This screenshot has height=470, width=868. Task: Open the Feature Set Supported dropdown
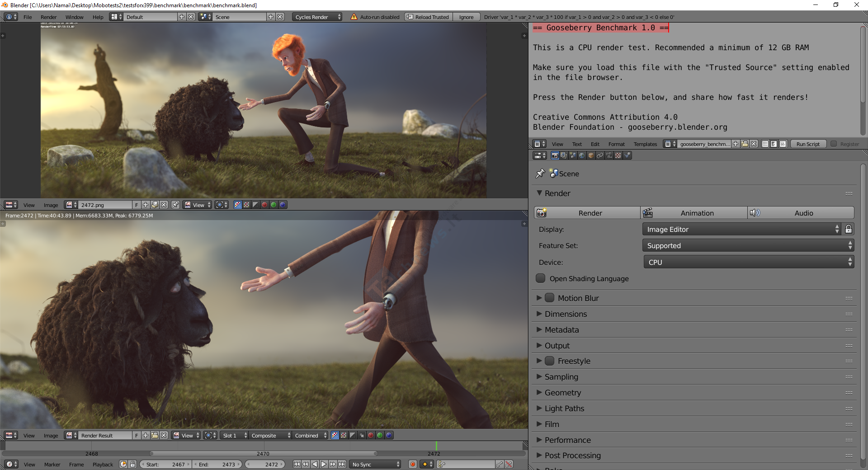coord(748,245)
